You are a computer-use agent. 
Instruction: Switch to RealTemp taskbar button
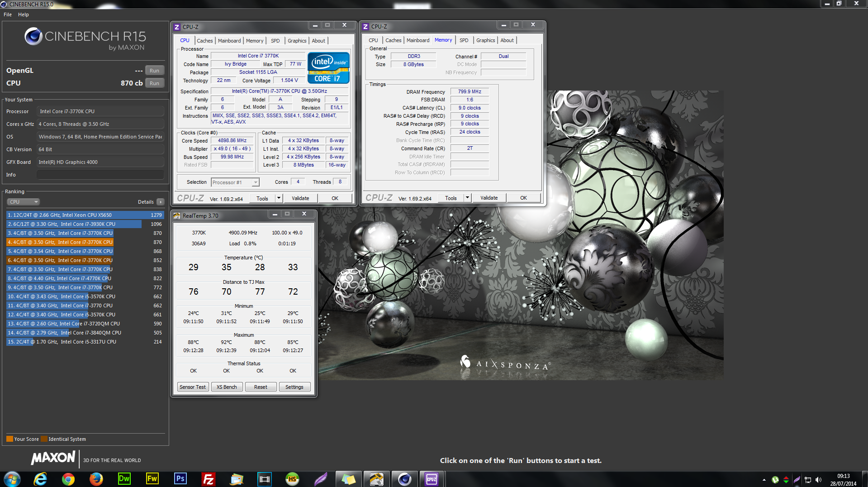point(376,479)
